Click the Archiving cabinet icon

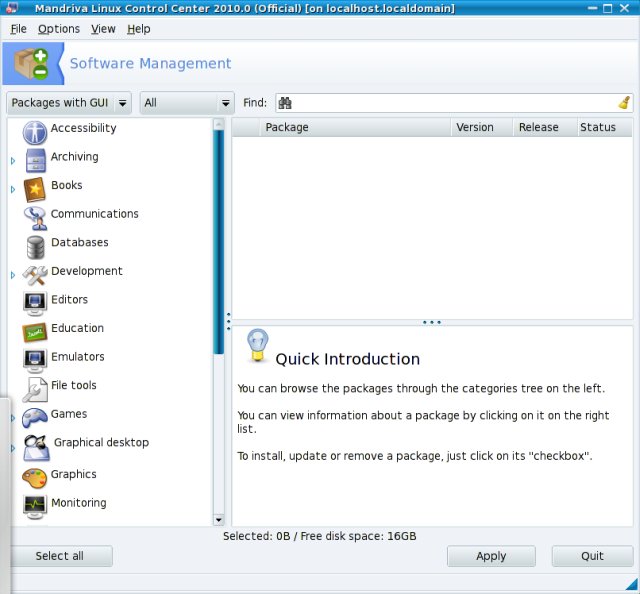(36, 160)
